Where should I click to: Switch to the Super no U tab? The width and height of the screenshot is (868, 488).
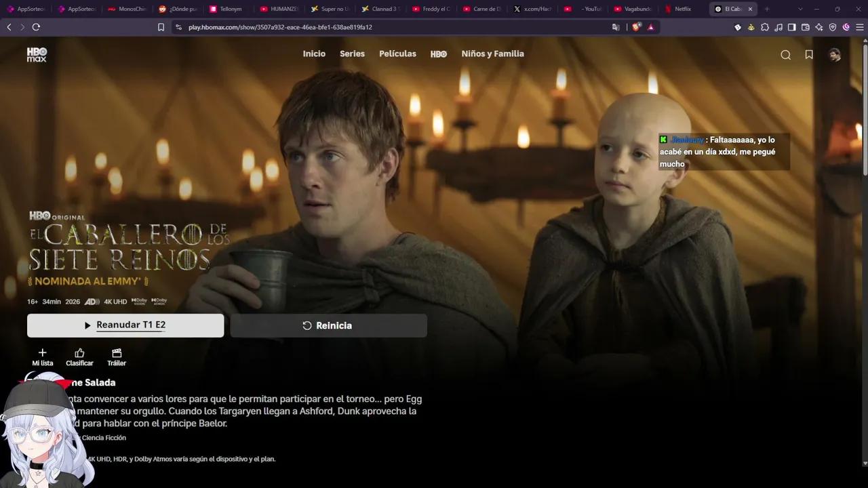click(331, 9)
